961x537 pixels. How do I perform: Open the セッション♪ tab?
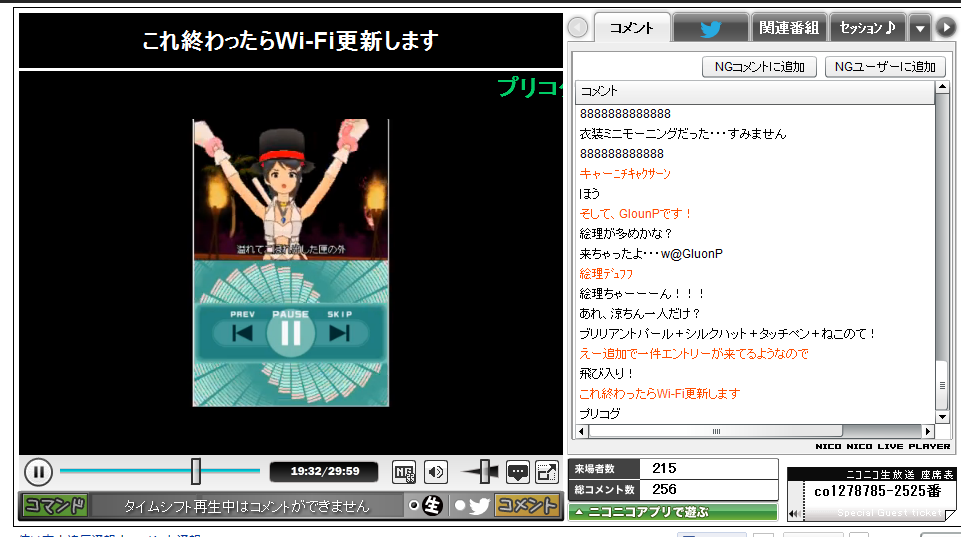point(867,28)
